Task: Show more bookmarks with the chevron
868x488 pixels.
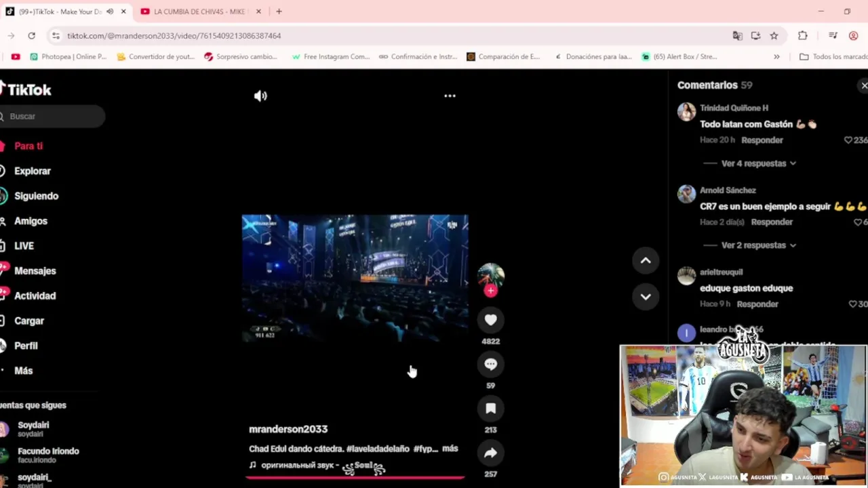Action: click(776, 57)
